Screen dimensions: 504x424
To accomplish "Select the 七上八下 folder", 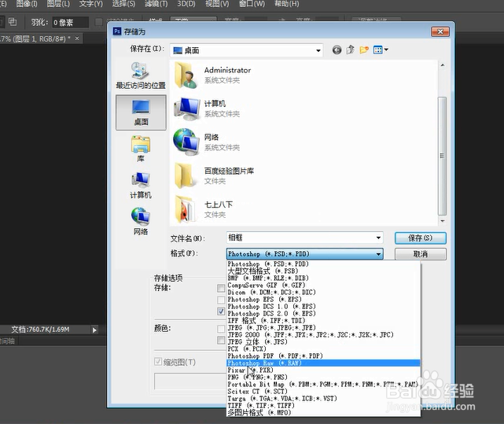I will (203, 209).
